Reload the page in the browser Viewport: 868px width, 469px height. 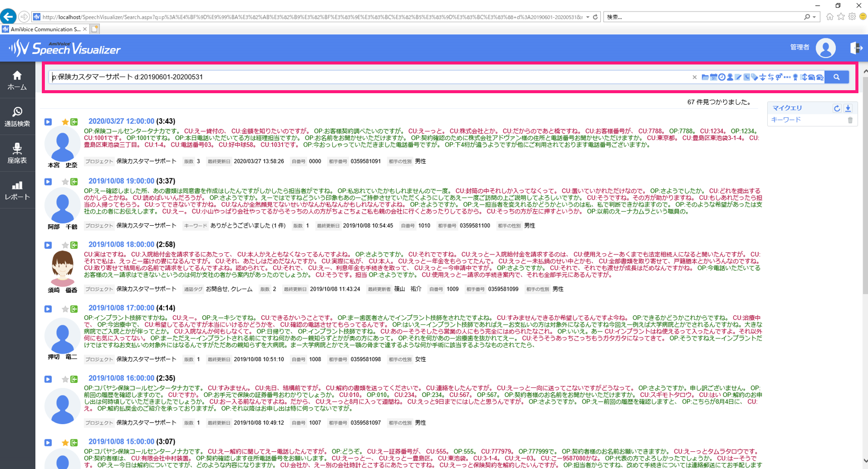pos(595,17)
